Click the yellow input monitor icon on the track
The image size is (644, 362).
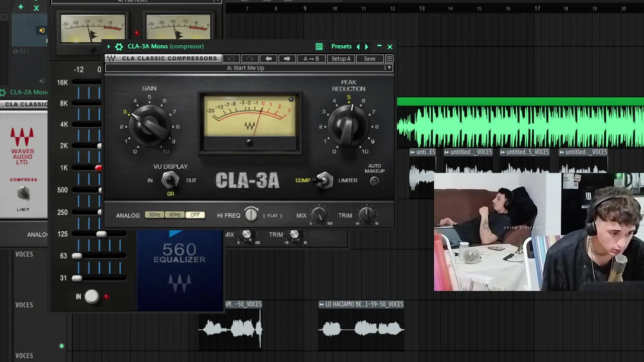[x=42, y=30]
